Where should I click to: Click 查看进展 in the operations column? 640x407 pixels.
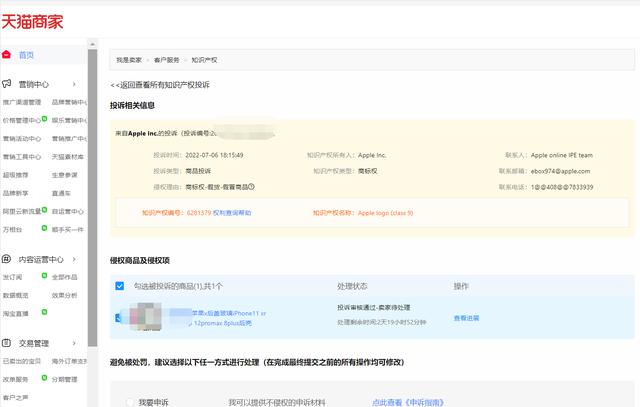point(466,318)
